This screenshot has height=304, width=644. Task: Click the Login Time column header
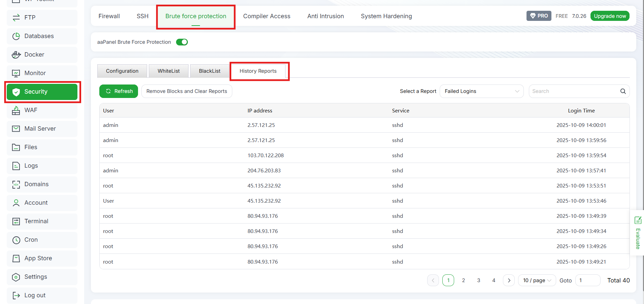click(581, 111)
